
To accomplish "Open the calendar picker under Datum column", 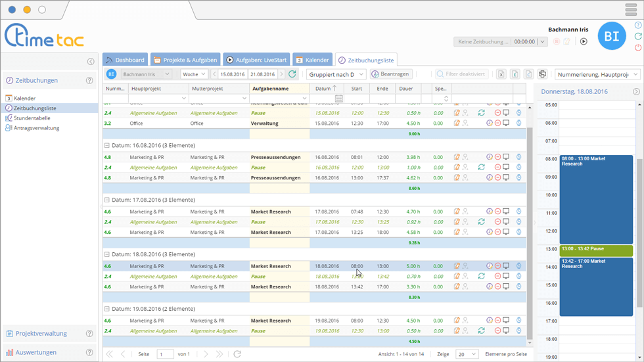I will 339,99.
